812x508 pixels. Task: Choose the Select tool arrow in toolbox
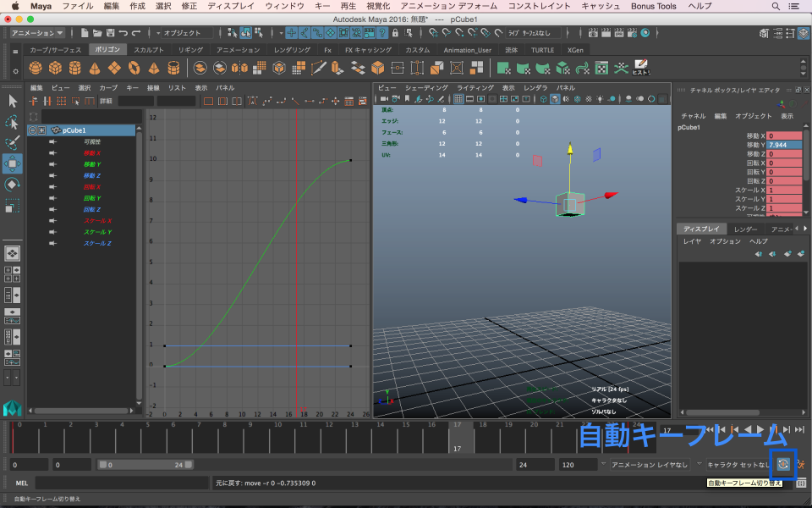coord(13,101)
